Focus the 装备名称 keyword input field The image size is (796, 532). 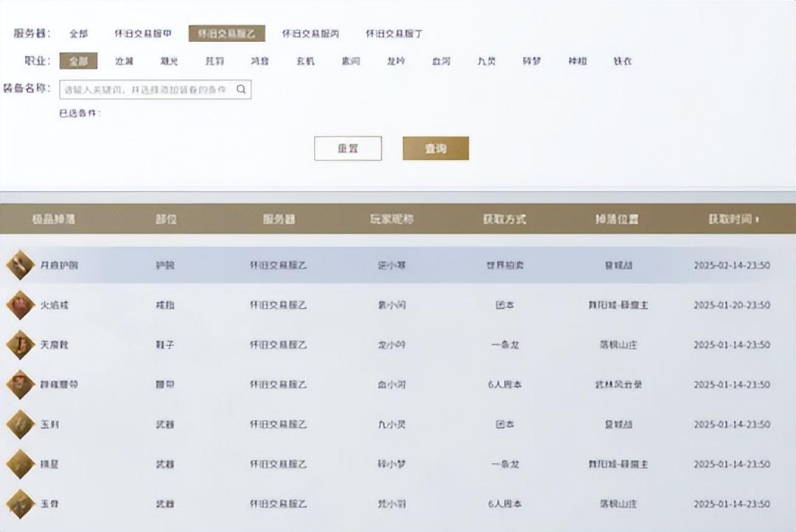click(147, 90)
